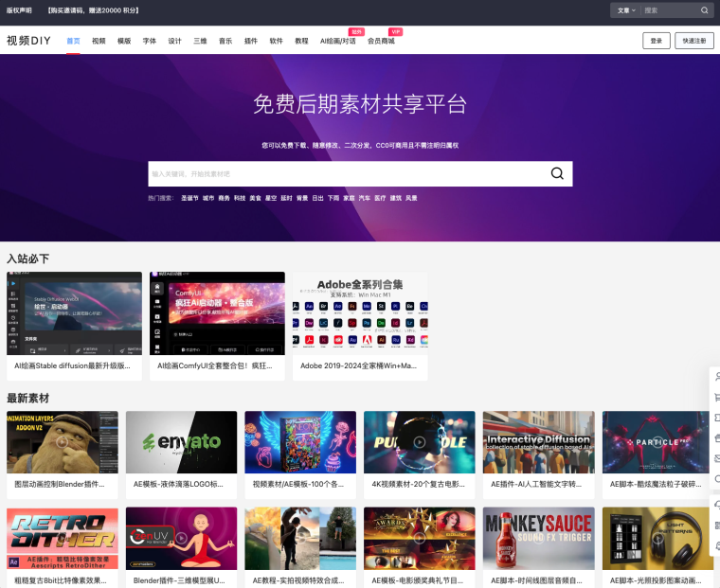The image size is (720, 588).
Task: Play the 图层动画控制Blender插件 video preview
Action: [x=62, y=442]
